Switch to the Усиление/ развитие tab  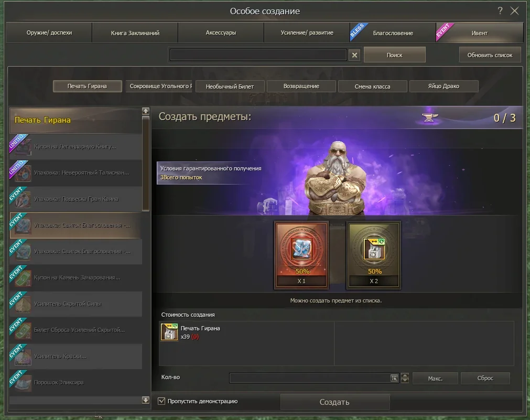click(x=307, y=33)
